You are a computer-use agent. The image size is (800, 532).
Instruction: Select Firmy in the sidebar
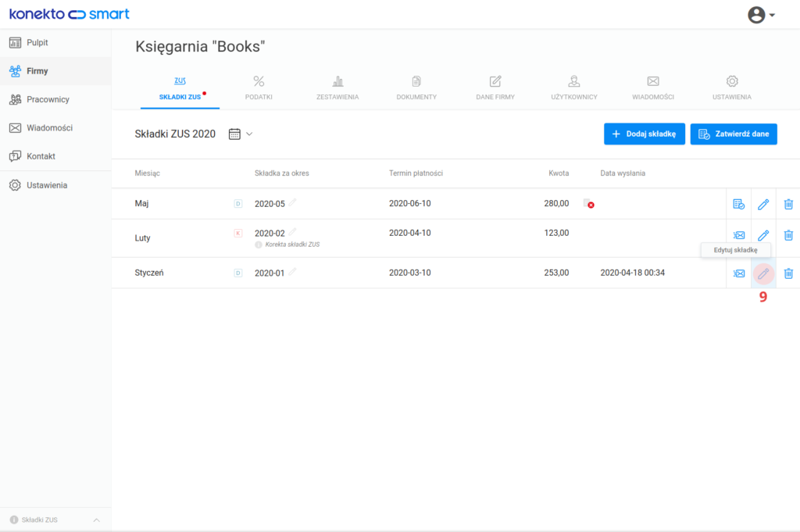tap(55, 71)
